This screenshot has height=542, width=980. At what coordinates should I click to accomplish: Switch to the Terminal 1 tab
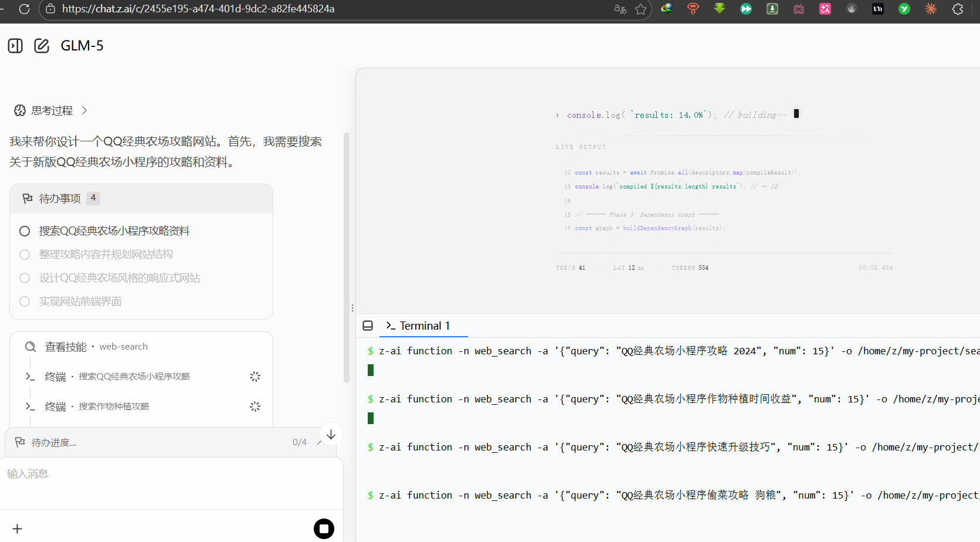418,326
